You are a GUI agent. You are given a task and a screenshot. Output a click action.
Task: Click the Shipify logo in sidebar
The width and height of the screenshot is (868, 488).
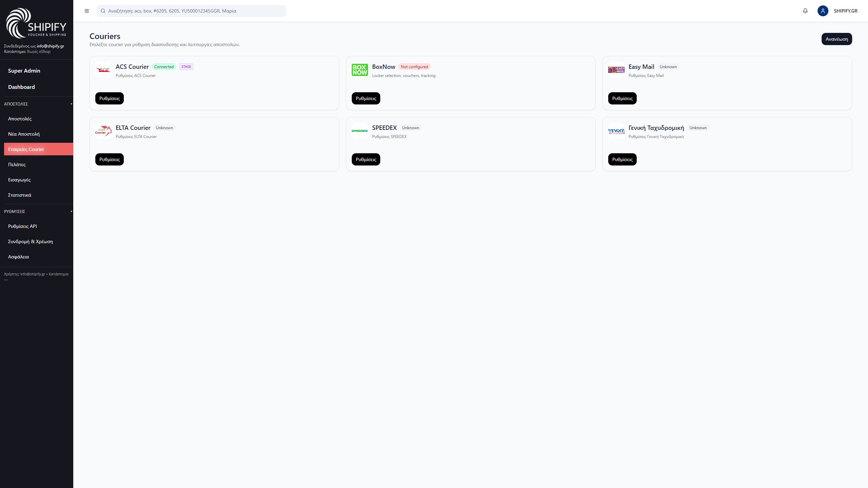(36, 23)
